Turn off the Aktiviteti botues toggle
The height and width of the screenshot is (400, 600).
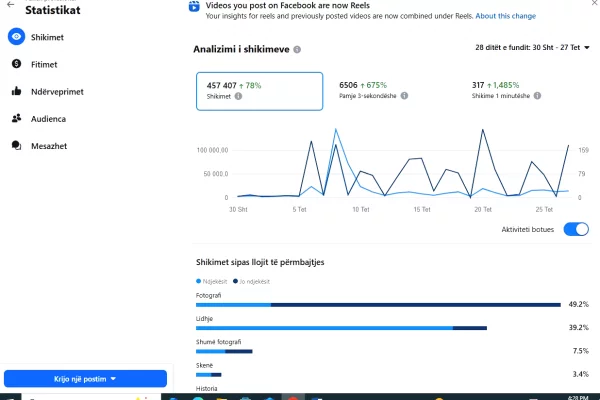[x=576, y=229]
